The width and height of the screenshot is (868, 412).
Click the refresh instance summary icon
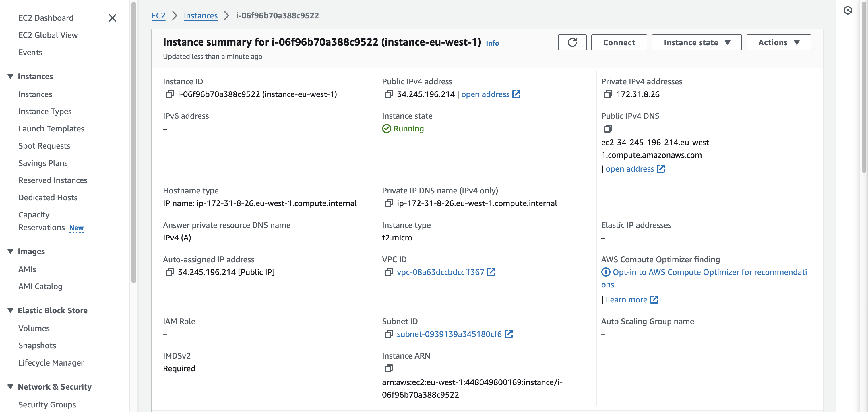572,42
